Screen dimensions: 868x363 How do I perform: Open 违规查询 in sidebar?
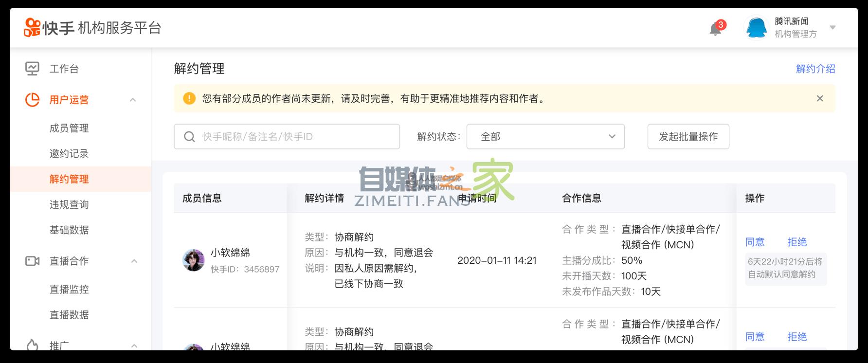[x=69, y=205]
